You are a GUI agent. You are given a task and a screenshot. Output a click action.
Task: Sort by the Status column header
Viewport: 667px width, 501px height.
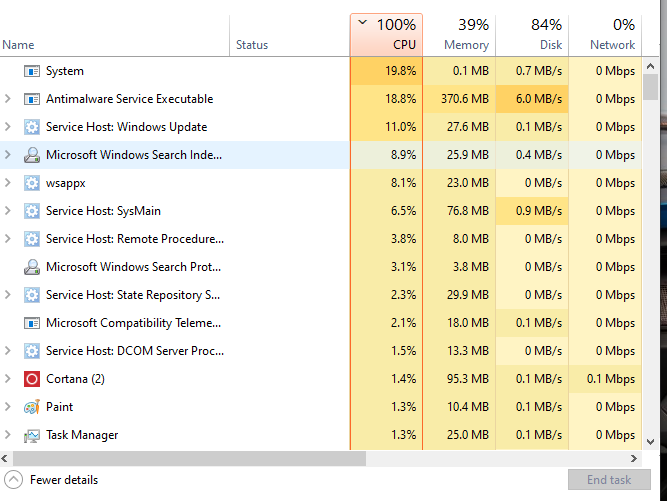[x=290, y=35]
